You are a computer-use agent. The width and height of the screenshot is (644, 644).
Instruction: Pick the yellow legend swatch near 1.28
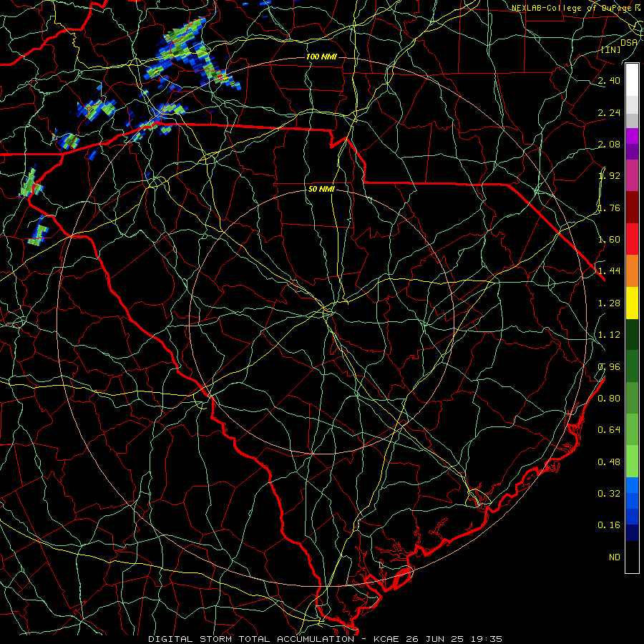pos(632,303)
